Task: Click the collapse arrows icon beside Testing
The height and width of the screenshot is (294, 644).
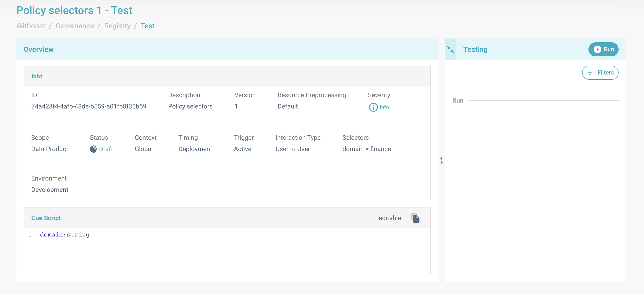Action: [451, 49]
